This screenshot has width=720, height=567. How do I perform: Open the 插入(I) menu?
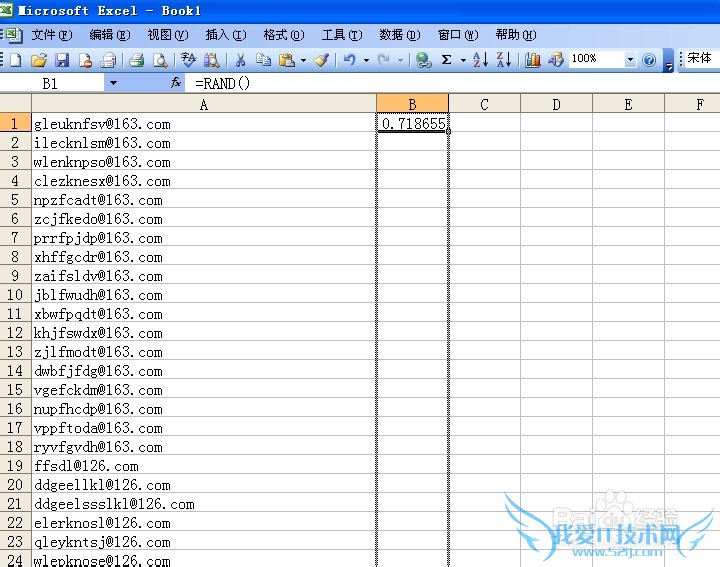point(226,35)
